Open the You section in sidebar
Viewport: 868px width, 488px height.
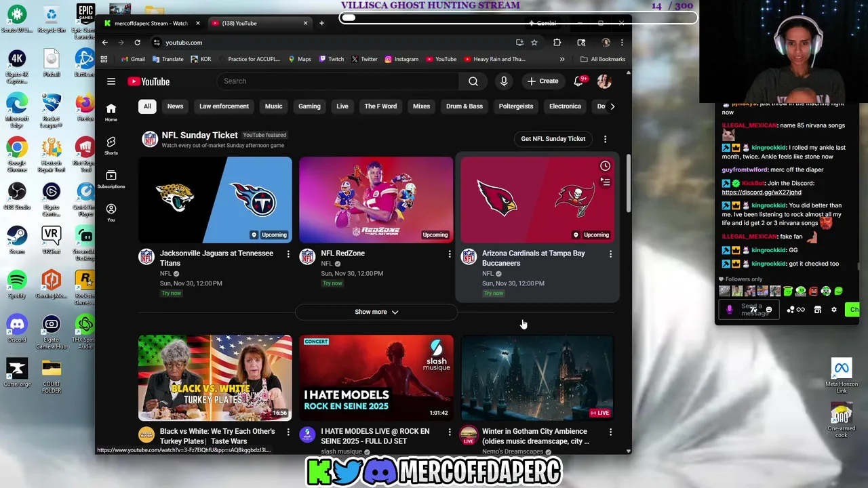click(111, 213)
